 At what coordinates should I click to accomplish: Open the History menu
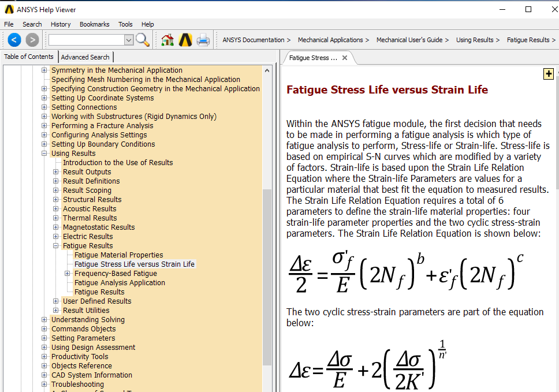(61, 24)
